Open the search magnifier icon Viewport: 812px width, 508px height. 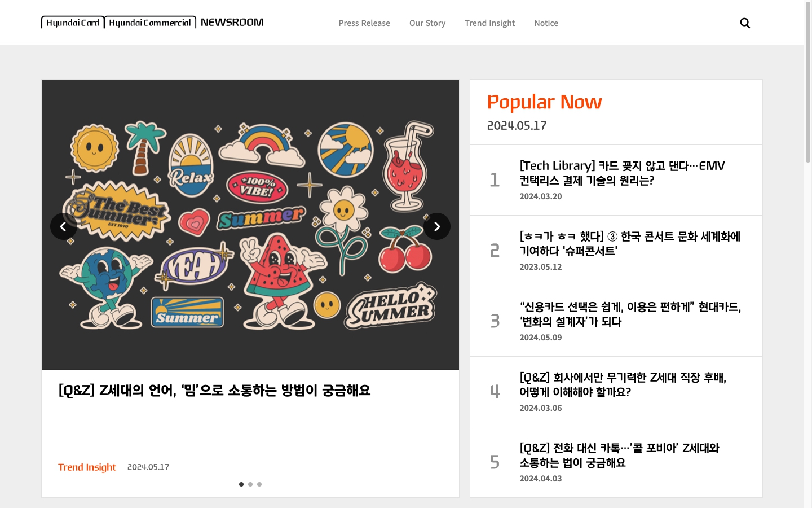745,23
